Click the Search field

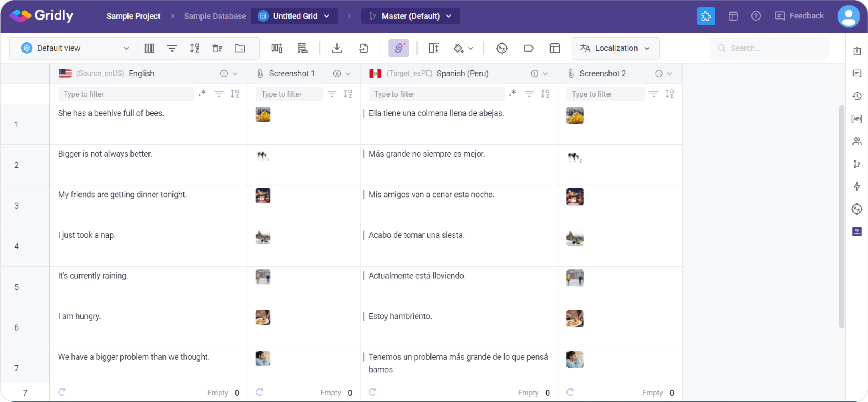[x=770, y=48]
